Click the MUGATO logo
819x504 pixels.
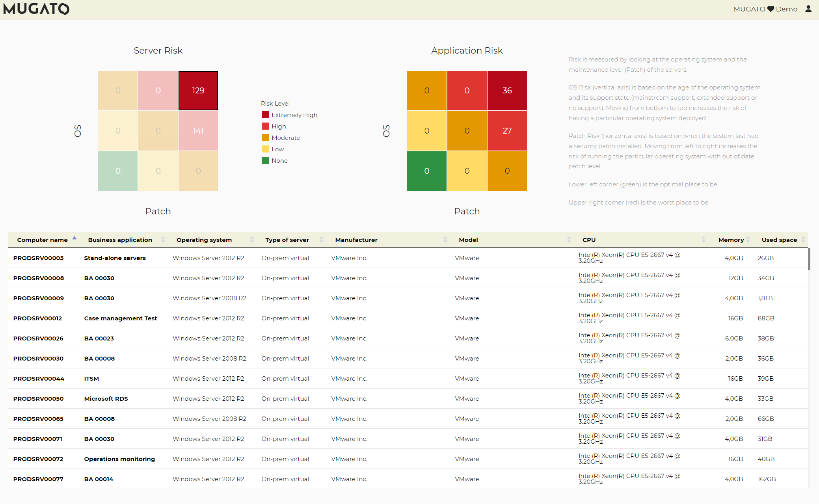click(x=36, y=9)
